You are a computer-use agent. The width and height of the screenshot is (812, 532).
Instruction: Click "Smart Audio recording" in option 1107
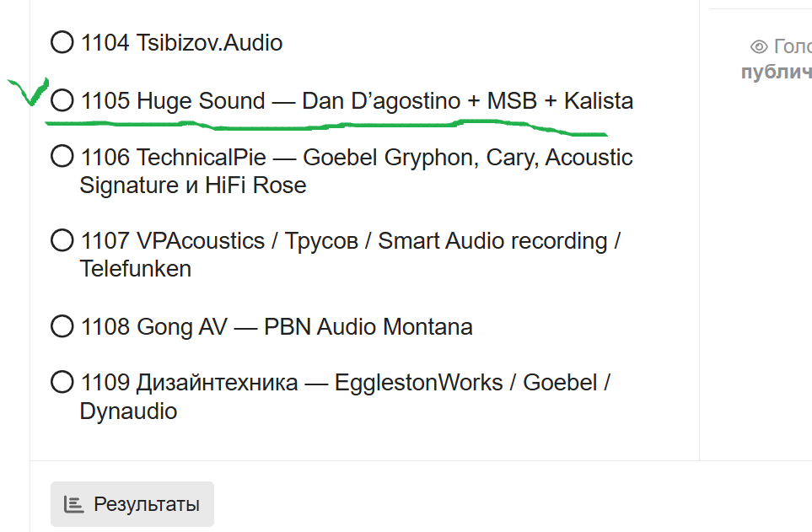coord(492,241)
